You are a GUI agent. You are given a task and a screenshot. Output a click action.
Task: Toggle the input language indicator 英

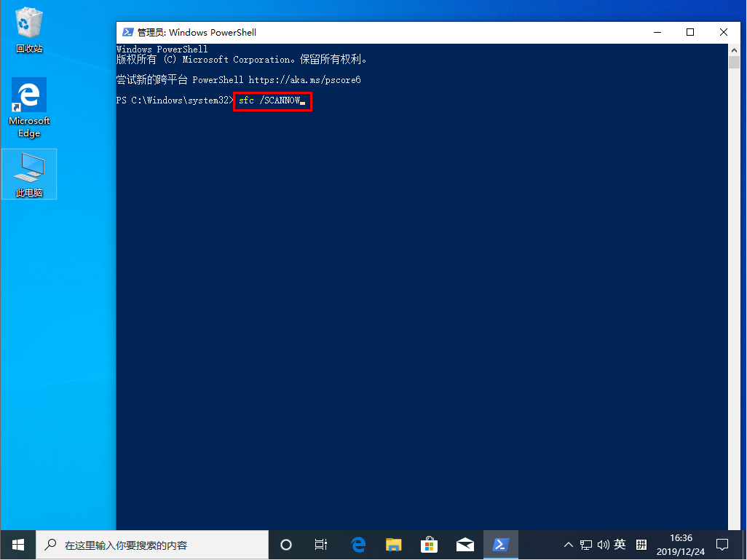click(620, 544)
